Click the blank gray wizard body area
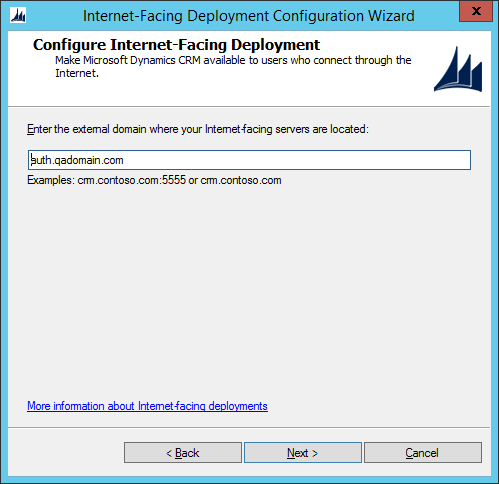 click(x=249, y=293)
